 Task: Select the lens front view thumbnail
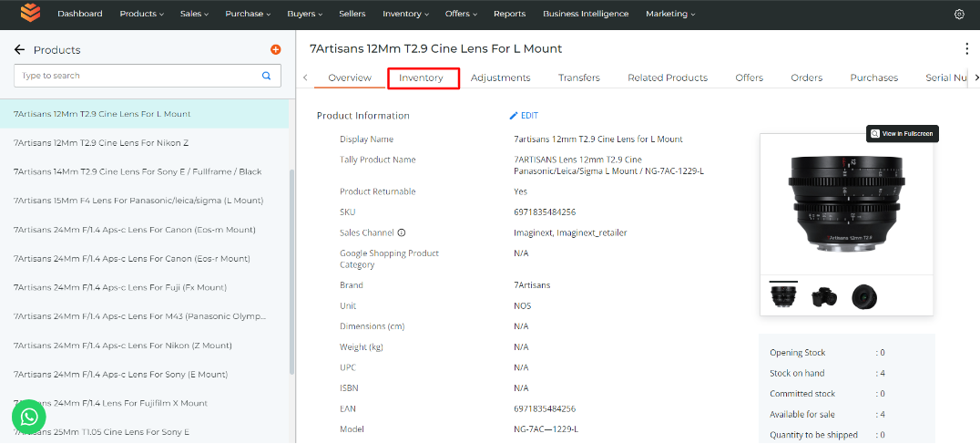click(x=863, y=296)
